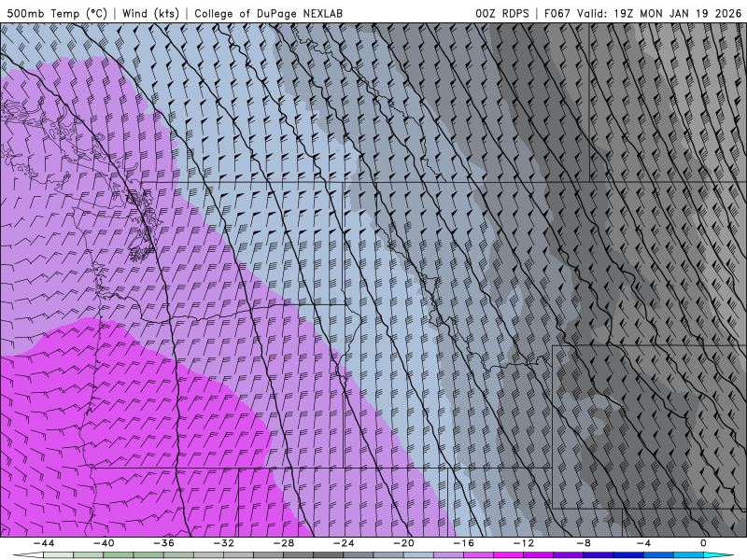Click the -20 color scale label

403,543
